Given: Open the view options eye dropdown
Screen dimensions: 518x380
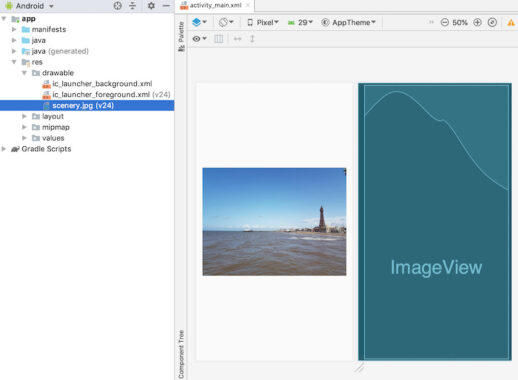Looking at the screenshot, I should click(x=199, y=39).
